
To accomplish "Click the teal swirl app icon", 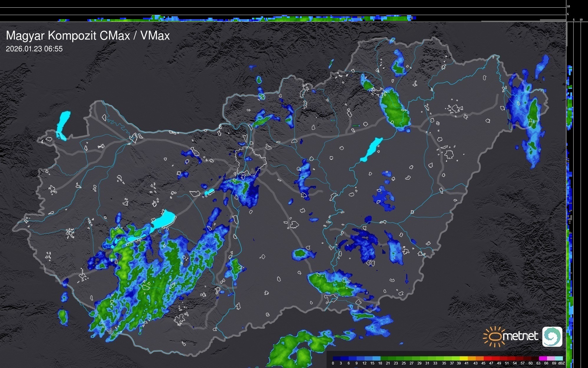I will (552, 336).
